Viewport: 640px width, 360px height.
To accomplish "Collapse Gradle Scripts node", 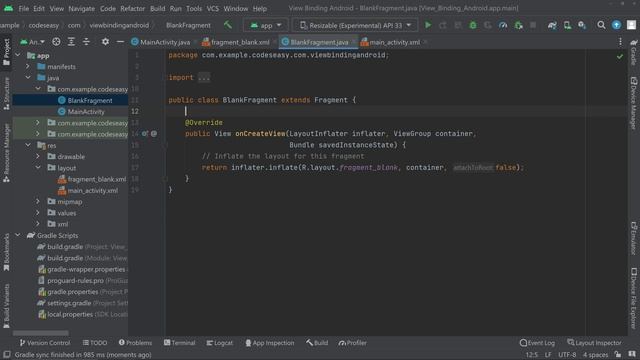I will [18, 235].
